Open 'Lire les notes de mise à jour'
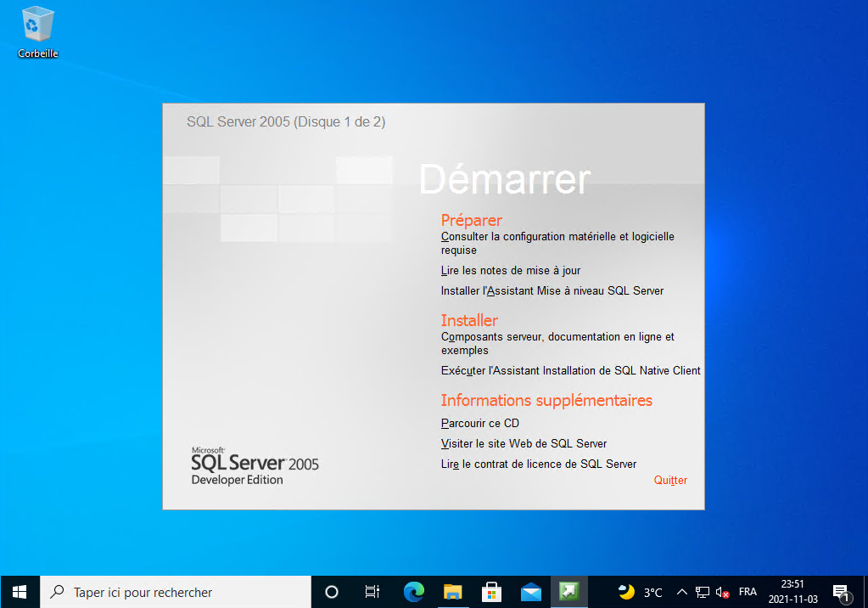This screenshot has height=608, width=868. pyautogui.click(x=511, y=270)
